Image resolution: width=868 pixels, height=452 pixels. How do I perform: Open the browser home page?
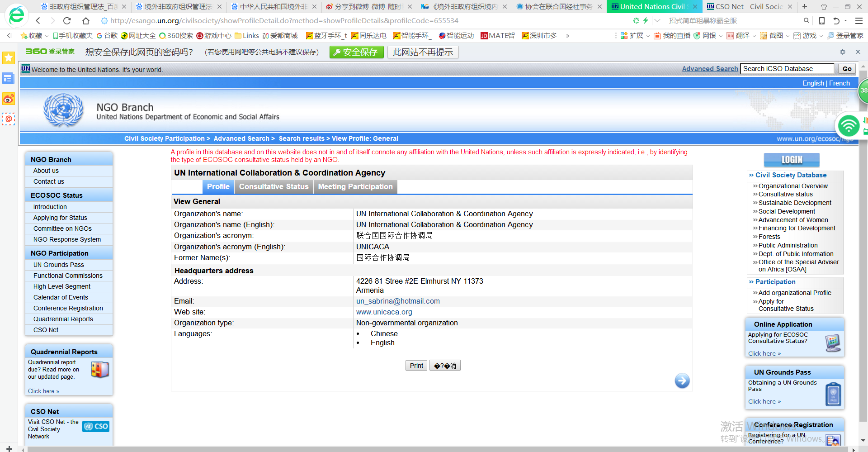coord(86,21)
